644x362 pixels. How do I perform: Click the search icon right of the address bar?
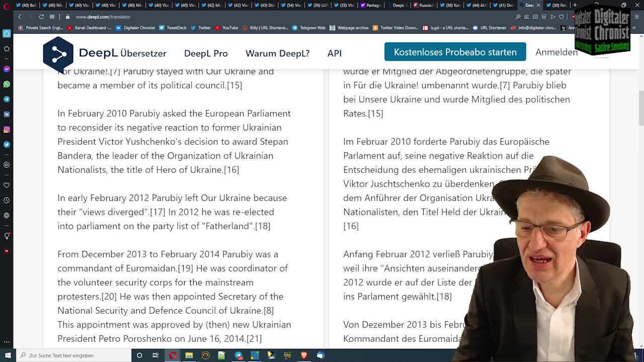point(518,17)
